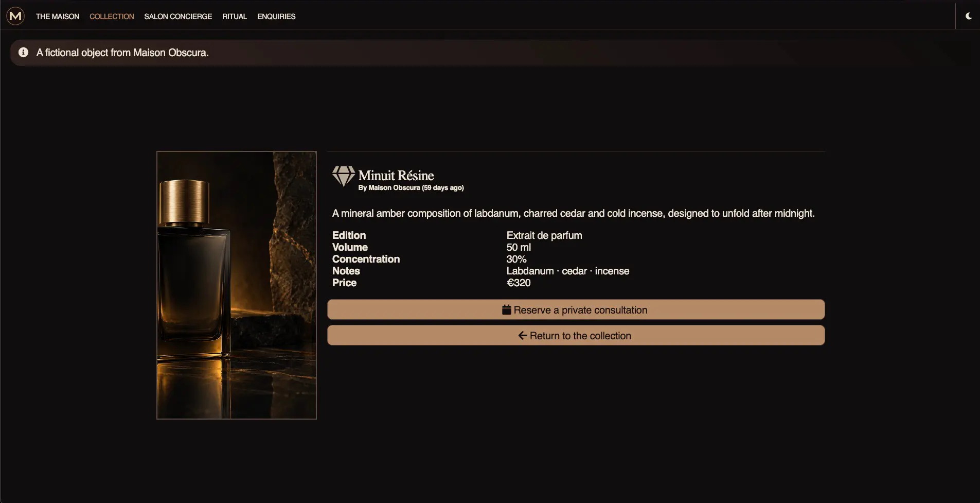Toggle dark mode with the moon icon

(968, 16)
